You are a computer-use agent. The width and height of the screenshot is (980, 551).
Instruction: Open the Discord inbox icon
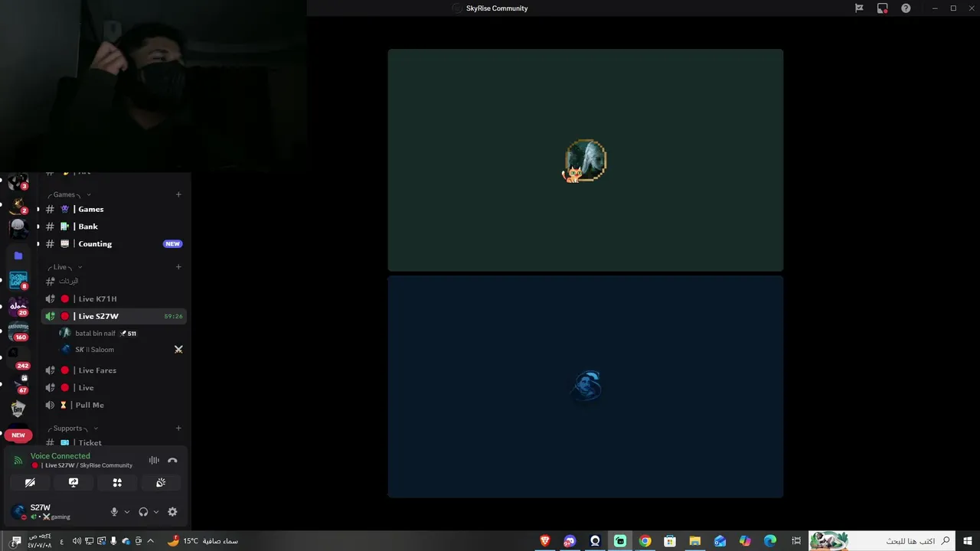(882, 8)
